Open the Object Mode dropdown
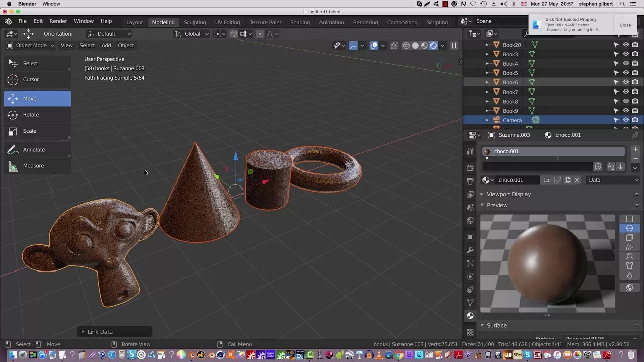Viewport: 644px width, 362px height. point(30,45)
